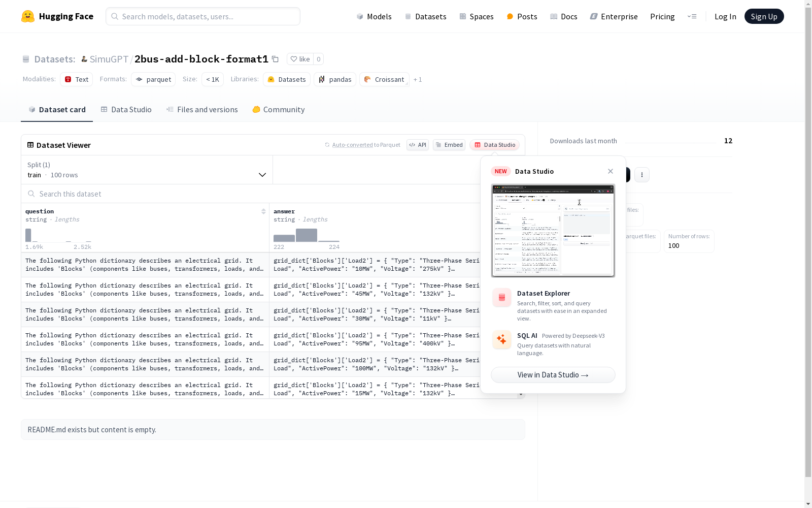Image resolution: width=812 pixels, height=508 pixels.
Task: Click the Sign Up button
Action: tap(764, 16)
